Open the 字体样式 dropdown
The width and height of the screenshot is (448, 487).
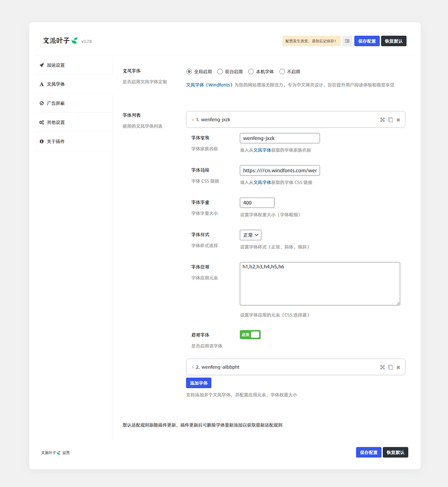(x=251, y=235)
